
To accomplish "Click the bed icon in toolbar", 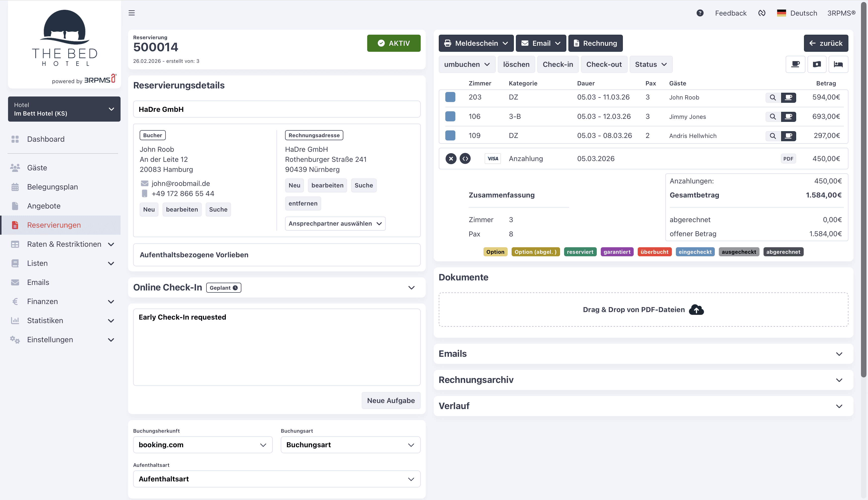I will point(838,64).
